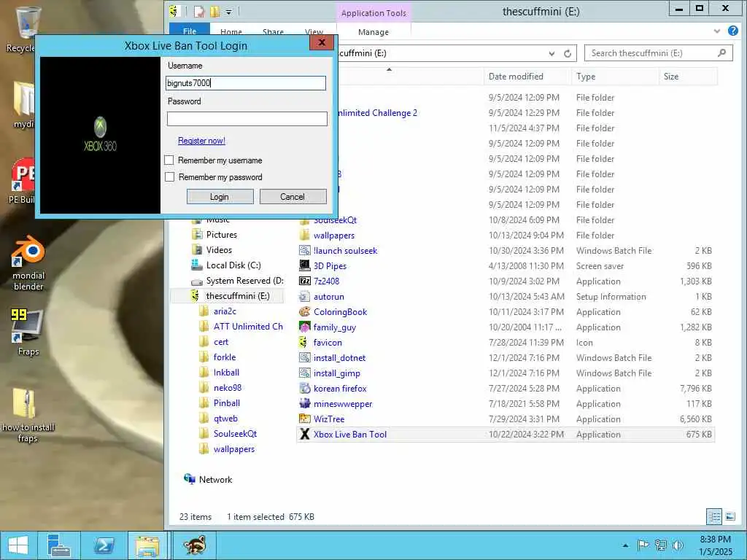
Task: Select Local Disk (C:) in navigation pane
Action: click(x=233, y=265)
